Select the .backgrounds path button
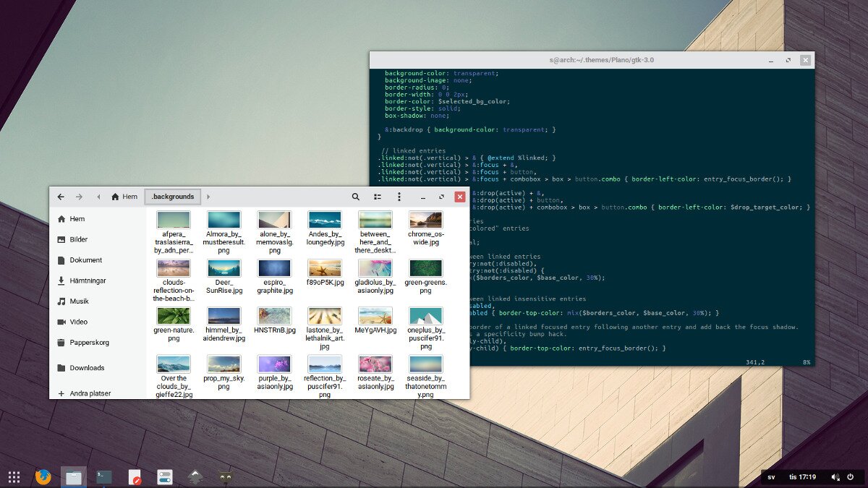The width and height of the screenshot is (868, 488). coord(174,197)
